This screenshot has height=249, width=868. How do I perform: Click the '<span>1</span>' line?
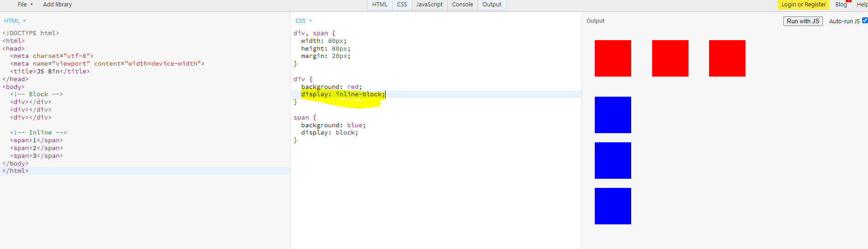pyautogui.click(x=36, y=140)
